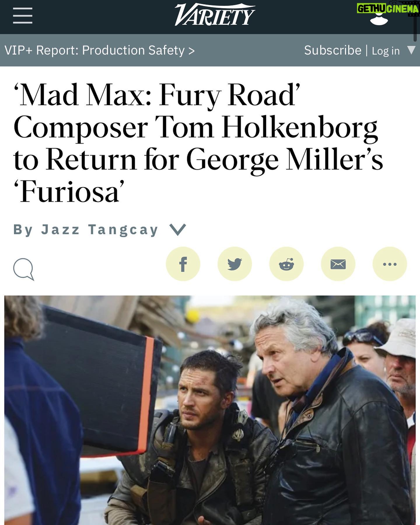Open VIP+ Report: Production Safety link
The height and width of the screenshot is (525, 420).
(x=99, y=50)
